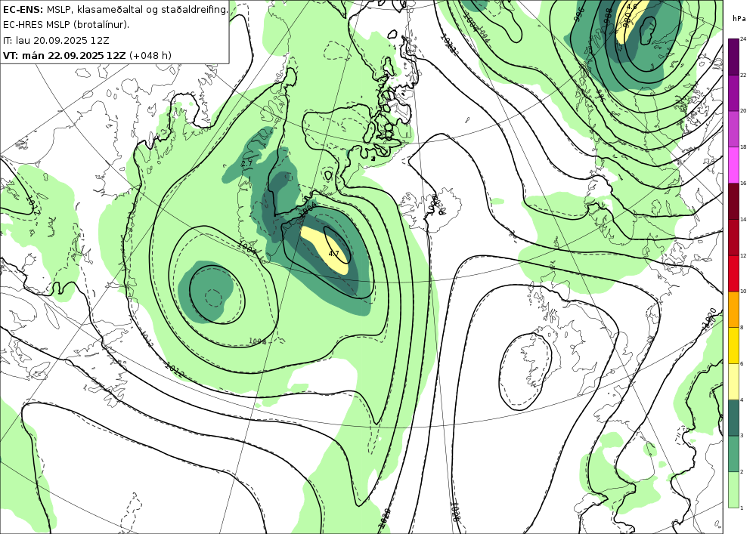Click the small closed isobar inside the top-right low

648,31
